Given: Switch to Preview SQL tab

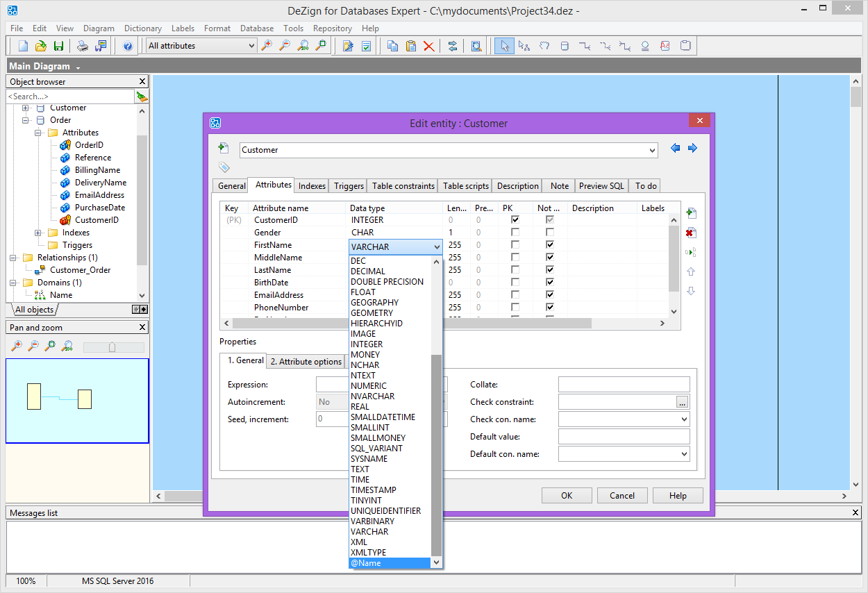Looking at the screenshot, I should (x=601, y=185).
